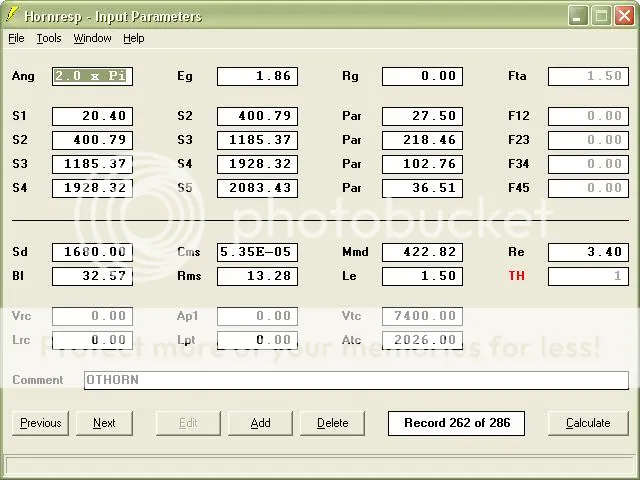This screenshot has width=640, height=480.
Task: Select the S1 field with 20.40
Action: pyautogui.click(x=92, y=116)
